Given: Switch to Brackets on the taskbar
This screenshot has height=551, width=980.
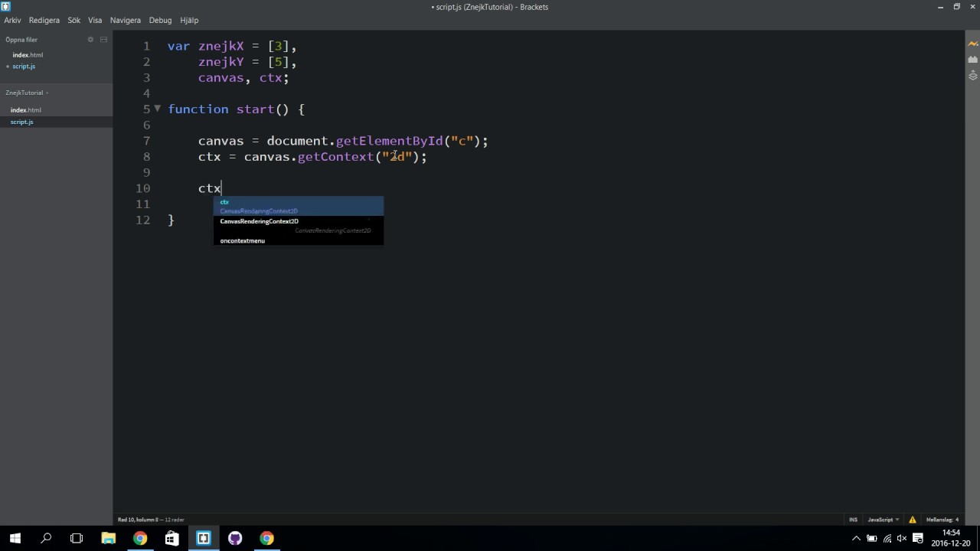Looking at the screenshot, I should (x=203, y=538).
